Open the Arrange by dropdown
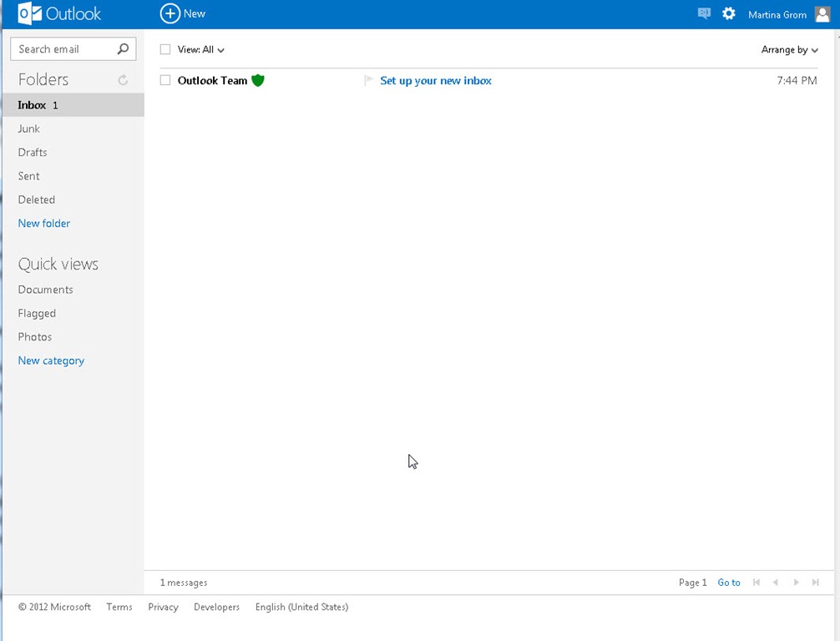This screenshot has height=641, width=840. click(789, 50)
